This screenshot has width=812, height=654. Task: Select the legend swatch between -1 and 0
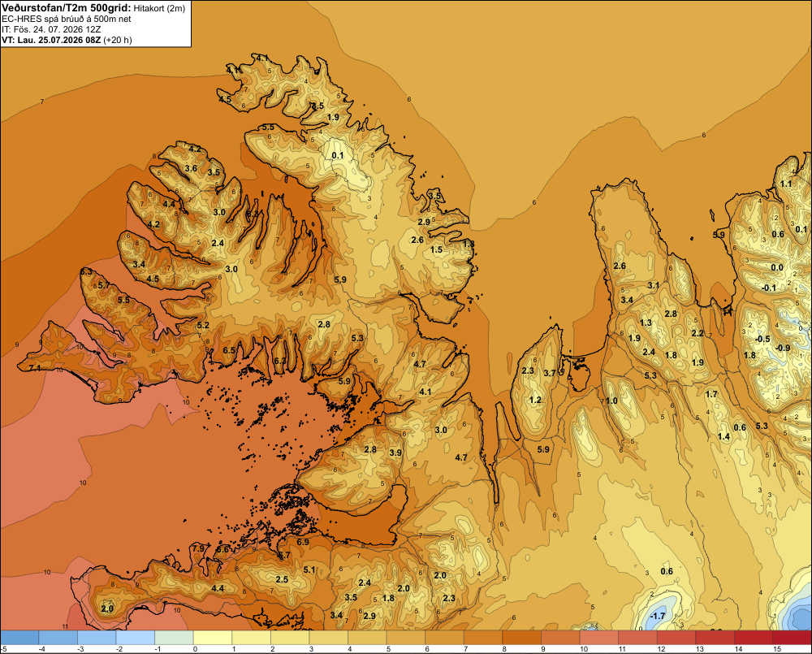click(x=174, y=637)
